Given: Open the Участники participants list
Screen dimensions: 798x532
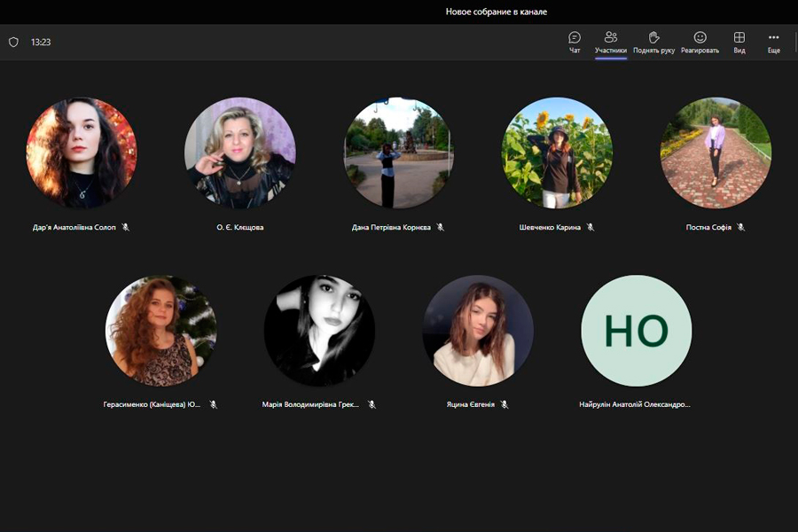Looking at the screenshot, I should click(611, 43).
